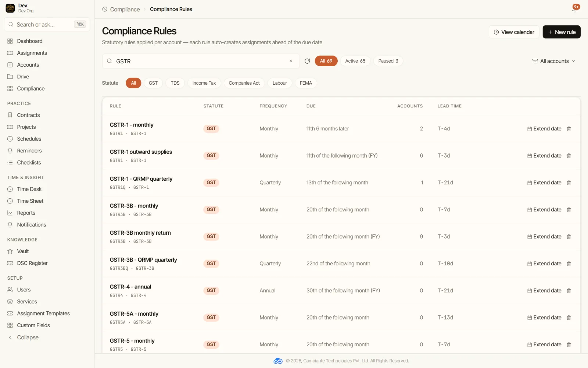Click the Search or ask box
588x368 pixels.
(x=47, y=25)
